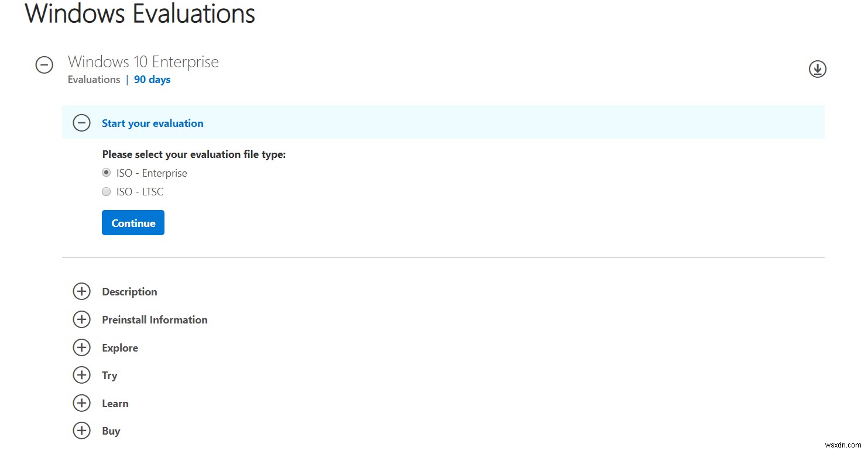The width and height of the screenshot is (868, 451).
Task: Click the Windows Evaluations page title
Action: coord(139,14)
